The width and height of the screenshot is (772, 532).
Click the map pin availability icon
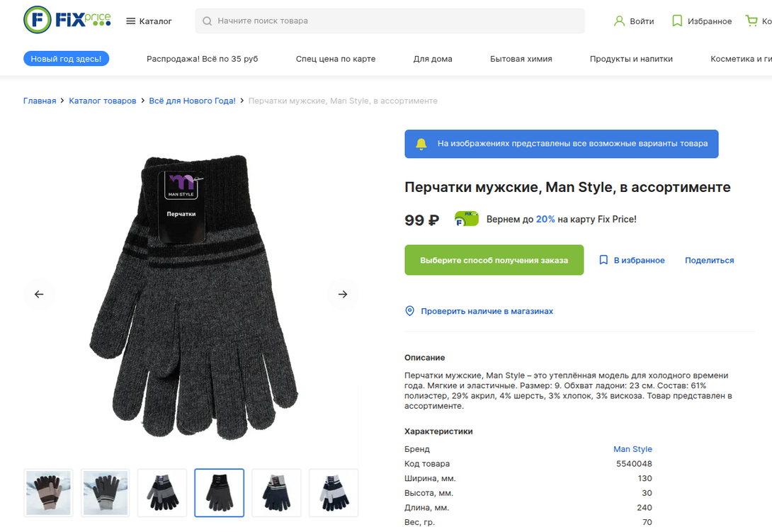pyautogui.click(x=409, y=311)
